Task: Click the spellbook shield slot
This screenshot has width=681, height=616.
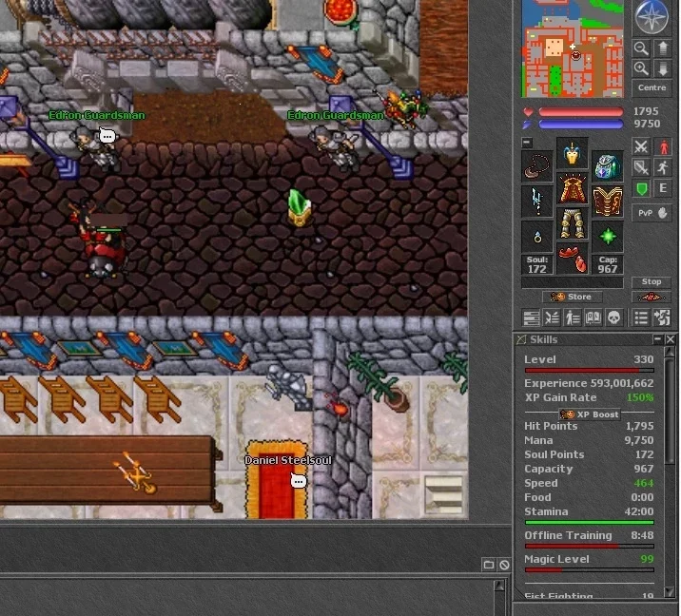Action: point(608,202)
